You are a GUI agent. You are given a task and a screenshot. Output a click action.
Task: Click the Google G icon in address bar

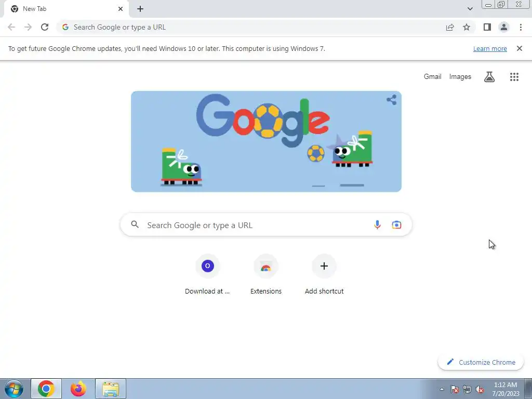tap(65, 27)
